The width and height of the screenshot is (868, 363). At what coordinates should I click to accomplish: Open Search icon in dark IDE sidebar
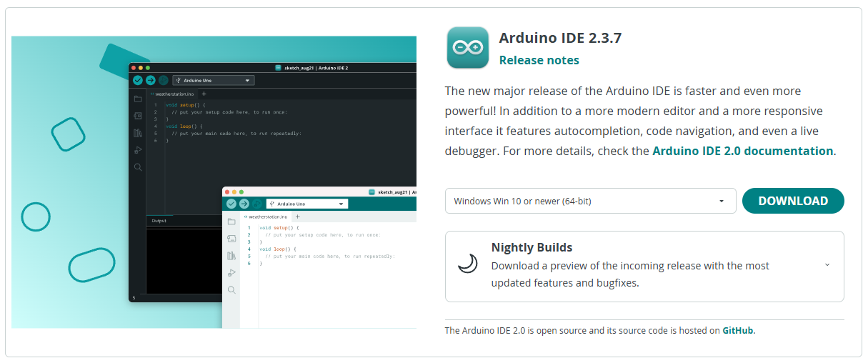click(x=138, y=167)
